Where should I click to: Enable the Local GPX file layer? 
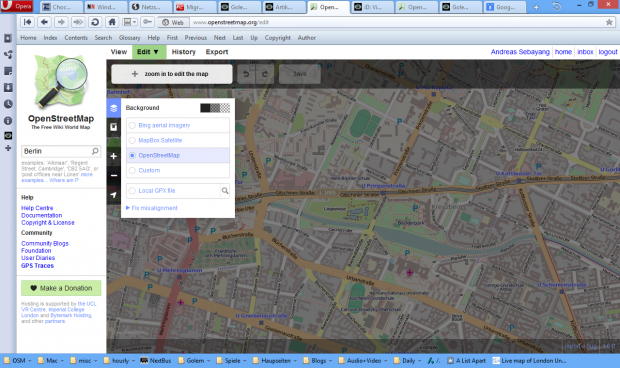point(173,191)
